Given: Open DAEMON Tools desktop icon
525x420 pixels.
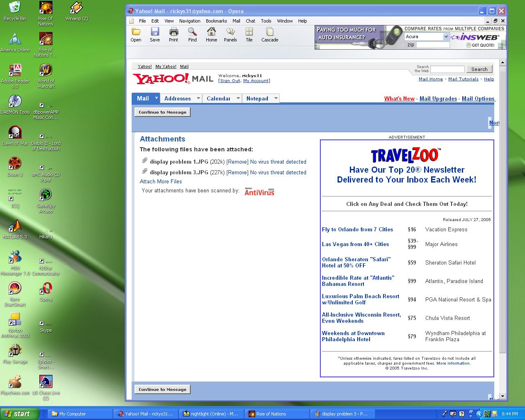Looking at the screenshot, I should (15, 105).
